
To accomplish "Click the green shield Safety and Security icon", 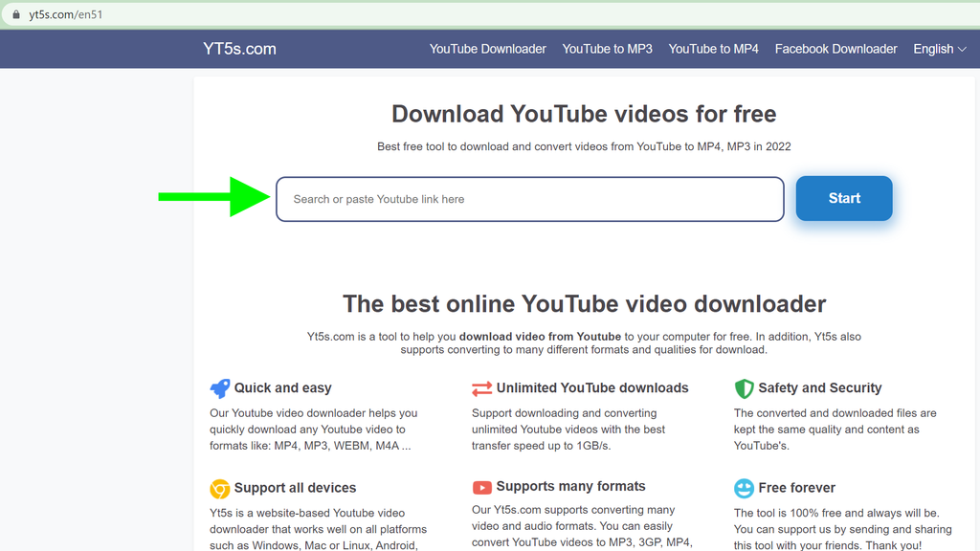I will (744, 388).
